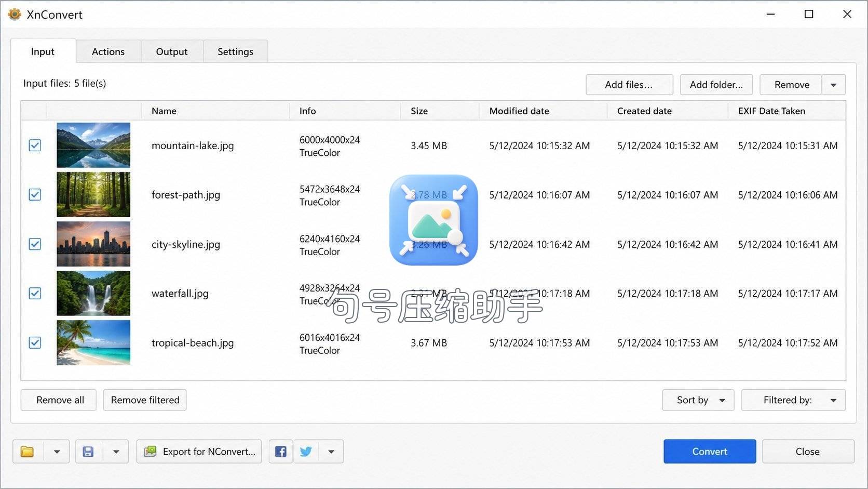Viewport: 868px width, 489px height.
Task: Sort by Created date column header
Action: click(667, 111)
